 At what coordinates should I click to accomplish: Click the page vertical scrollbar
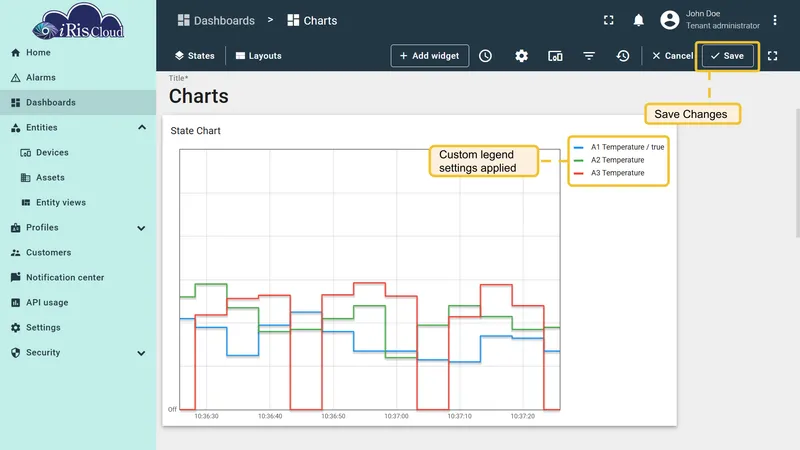pos(797,173)
